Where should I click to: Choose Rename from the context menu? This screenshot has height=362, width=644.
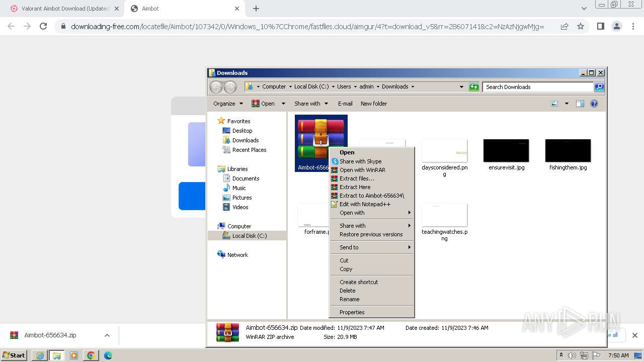point(371,299)
